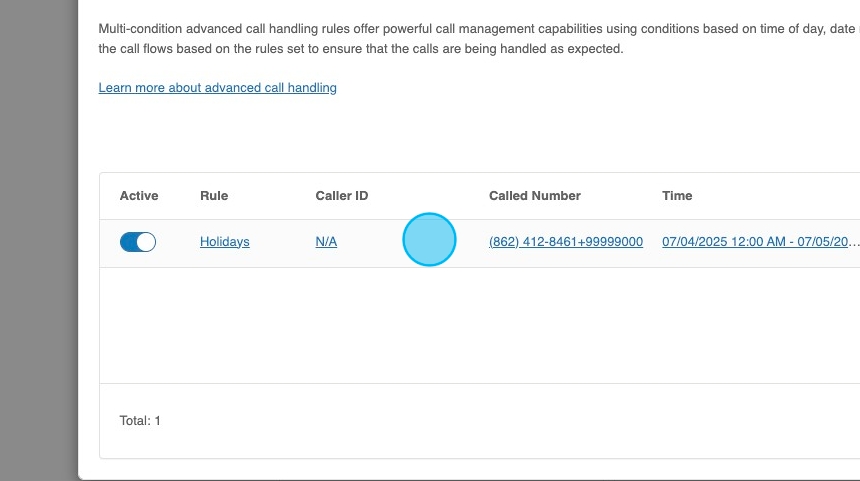Toggle the Active switch for Holidays rule

click(x=138, y=242)
